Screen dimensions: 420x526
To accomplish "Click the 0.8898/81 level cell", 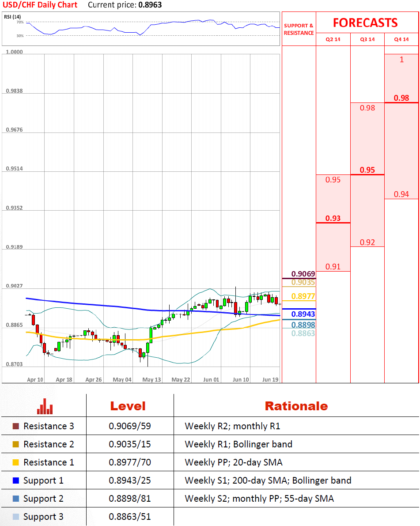I will pyautogui.click(x=130, y=499).
